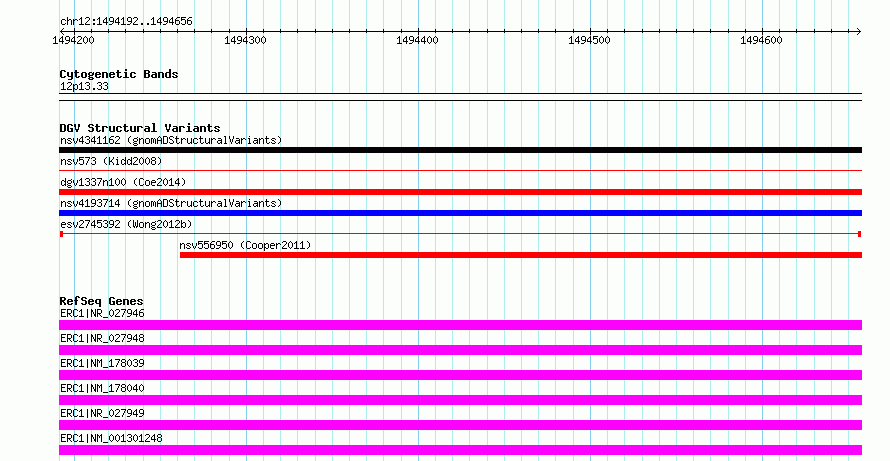Click the blue nsv4193714 variant bar

(460, 213)
